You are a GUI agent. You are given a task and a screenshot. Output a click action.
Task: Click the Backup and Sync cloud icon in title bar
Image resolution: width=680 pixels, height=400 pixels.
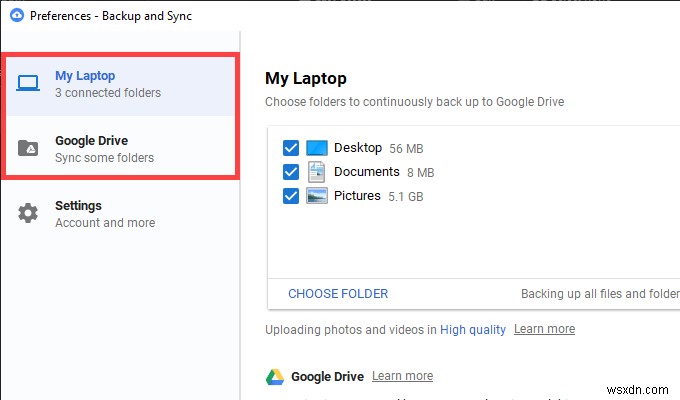click(17, 16)
